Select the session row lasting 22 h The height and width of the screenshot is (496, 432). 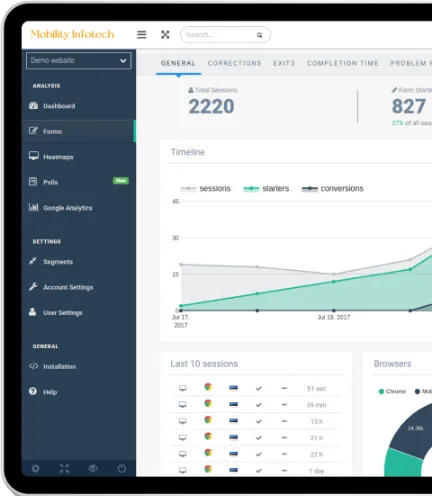256,454
